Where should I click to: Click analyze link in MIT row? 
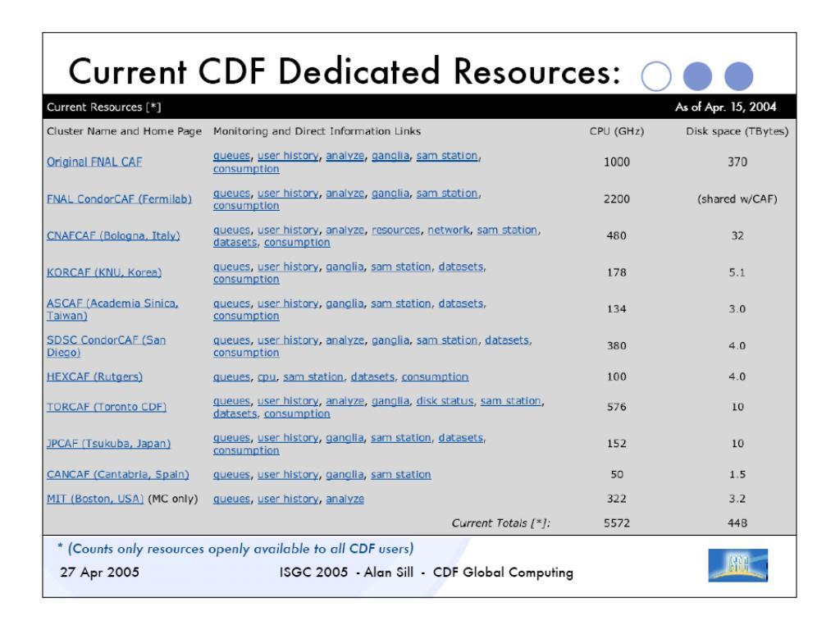click(x=345, y=500)
